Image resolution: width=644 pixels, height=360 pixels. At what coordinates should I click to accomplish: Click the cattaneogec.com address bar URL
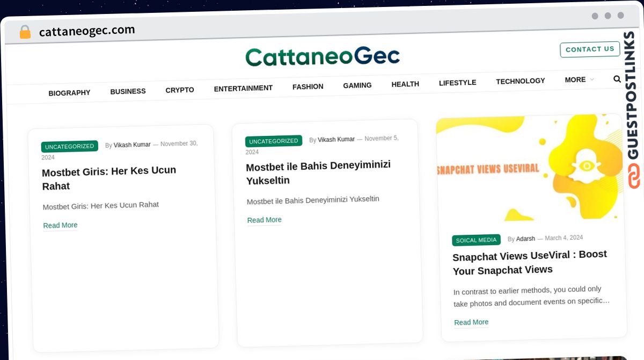click(87, 31)
